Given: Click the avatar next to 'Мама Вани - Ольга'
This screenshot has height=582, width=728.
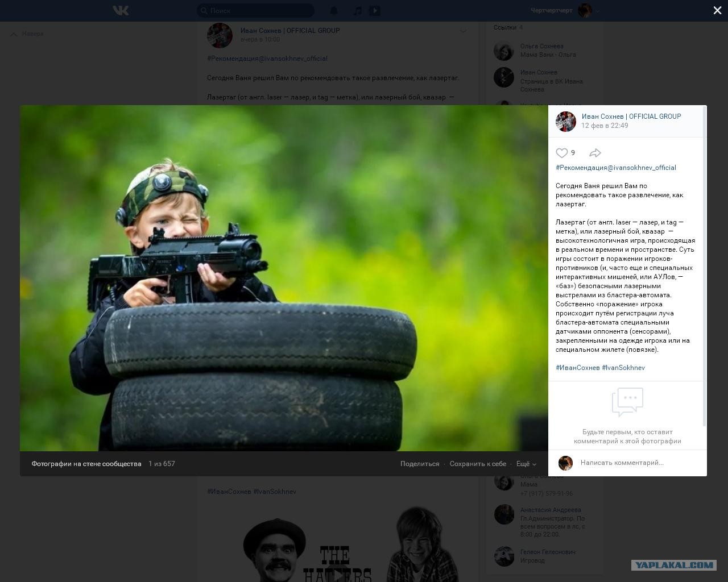Looking at the screenshot, I should click(504, 51).
